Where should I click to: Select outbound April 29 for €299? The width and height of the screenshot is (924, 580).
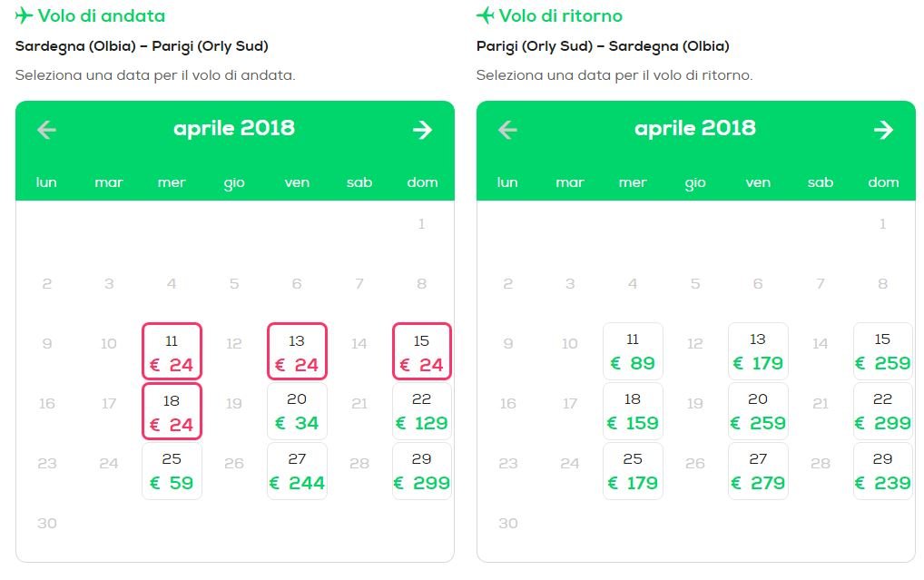point(422,472)
